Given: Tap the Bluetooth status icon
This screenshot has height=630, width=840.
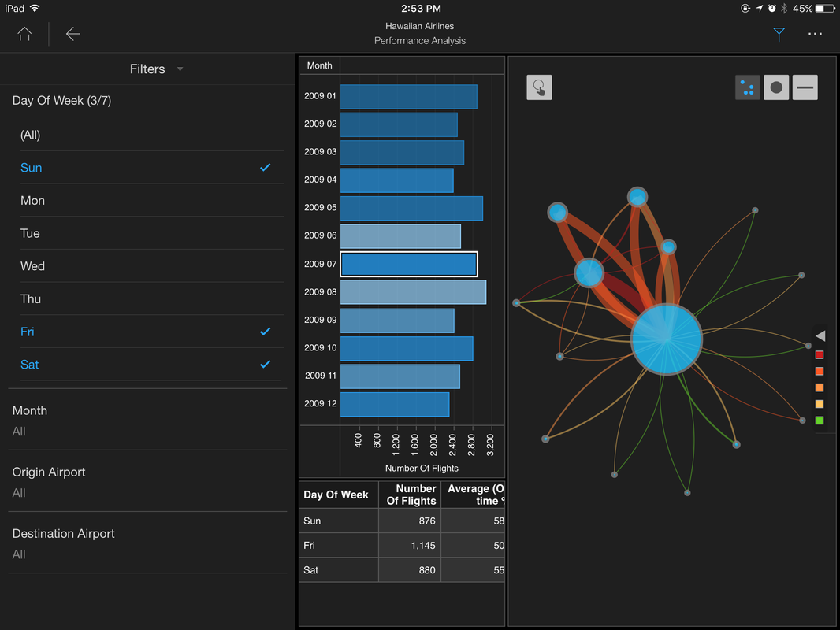Looking at the screenshot, I should tap(784, 8).
